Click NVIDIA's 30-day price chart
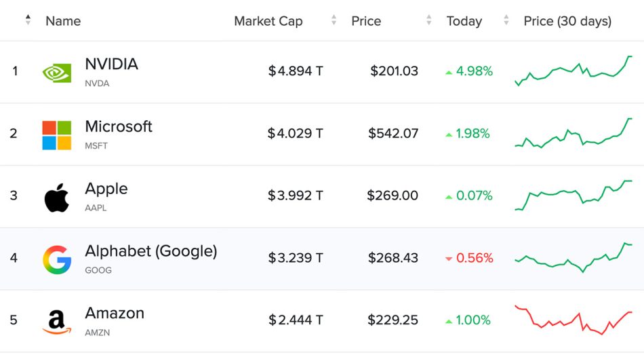Screen dimensions: 644x355 (573, 71)
